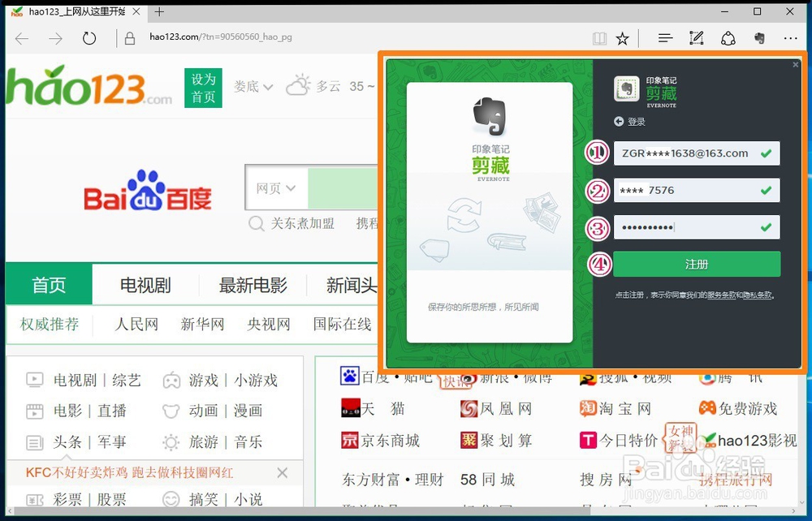Click the email address input field
The image size is (812, 521).
pyautogui.click(x=697, y=153)
